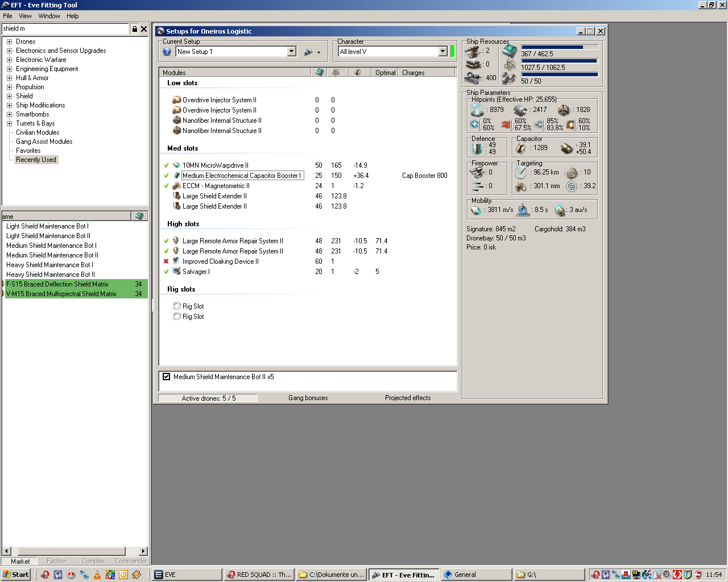The image size is (728, 582).
Task: Click the turret hardpoints icon in Ship Resources
Action: (473, 51)
